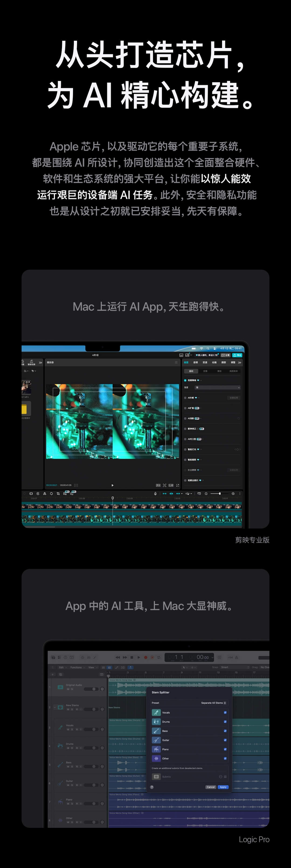Uncheck the Bass stem checkbox

(x=225, y=730)
